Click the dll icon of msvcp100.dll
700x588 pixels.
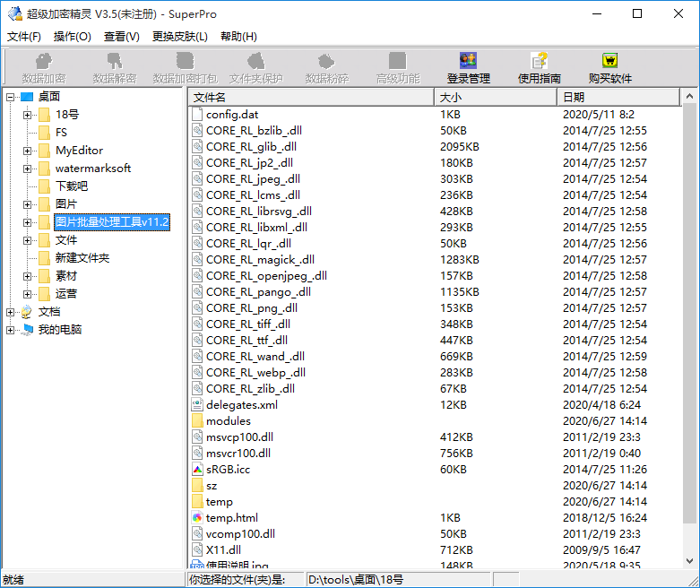coord(197,437)
